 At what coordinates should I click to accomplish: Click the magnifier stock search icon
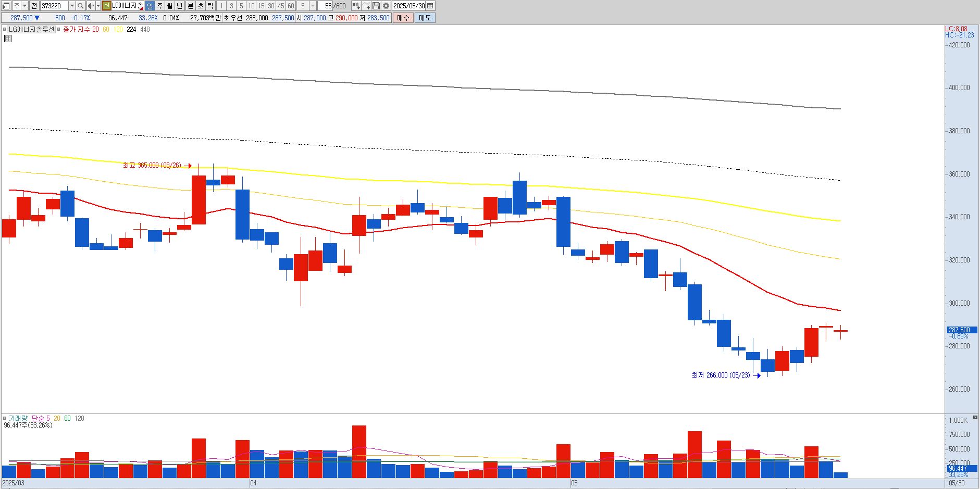tap(81, 6)
